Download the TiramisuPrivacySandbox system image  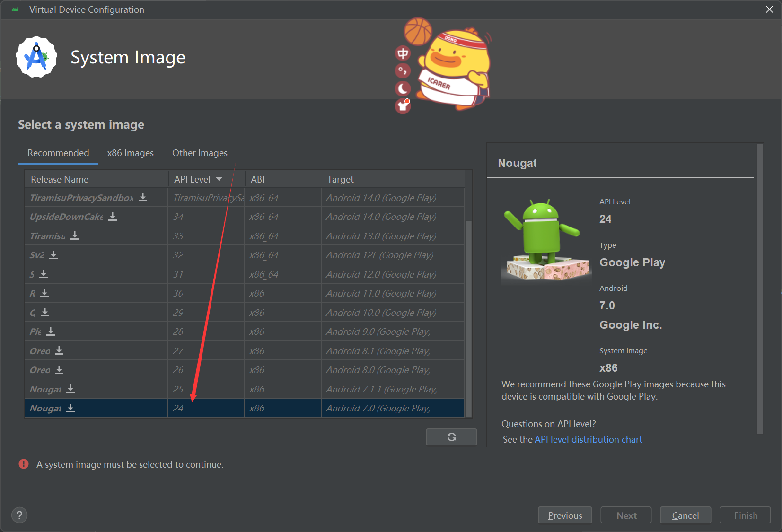point(143,197)
